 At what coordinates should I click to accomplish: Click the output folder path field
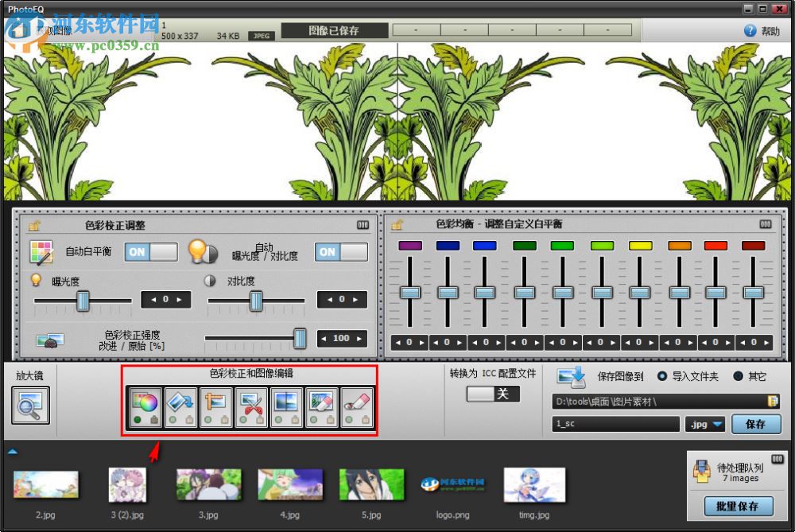point(659,402)
